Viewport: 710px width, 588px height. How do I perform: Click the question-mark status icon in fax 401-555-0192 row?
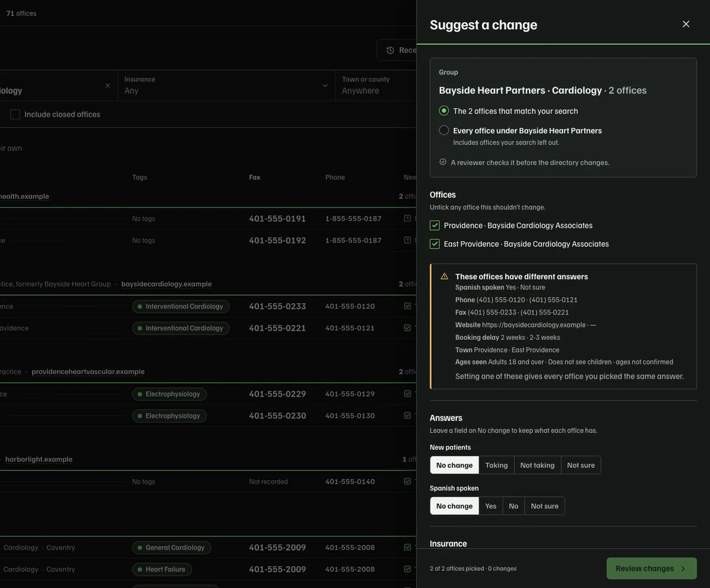(x=407, y=240)
